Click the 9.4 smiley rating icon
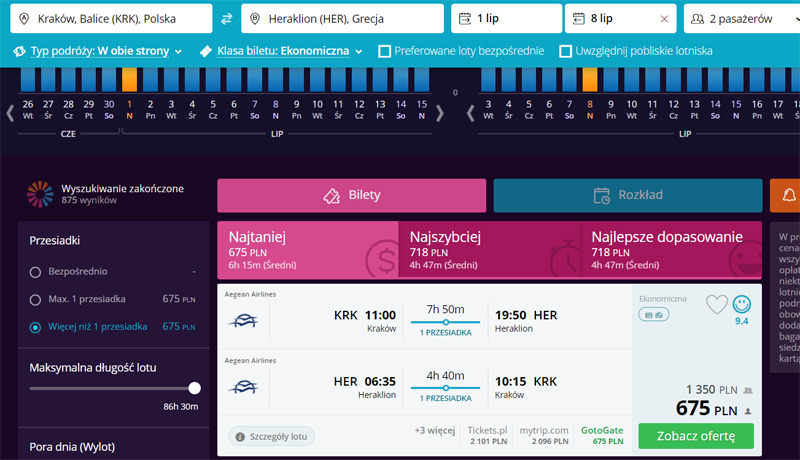This screenshot has width=800, height=460. (741, 304)
